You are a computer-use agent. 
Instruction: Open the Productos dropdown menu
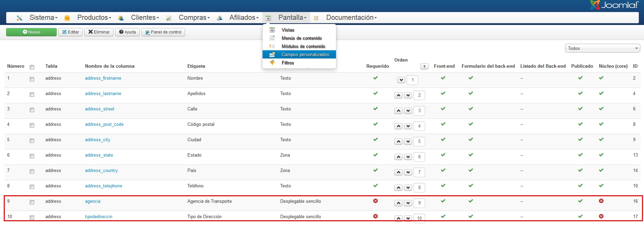pyautogui.click(x=94, y=17)
